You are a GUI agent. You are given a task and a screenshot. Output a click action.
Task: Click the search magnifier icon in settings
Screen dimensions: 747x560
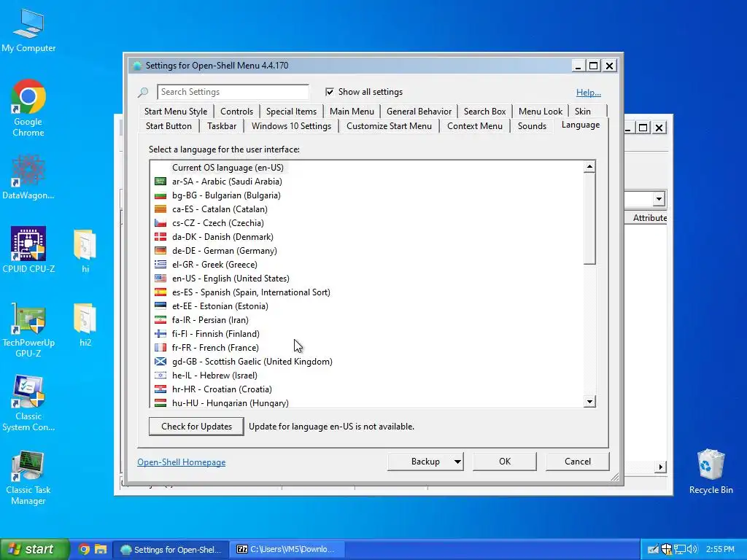coord(143,92)
